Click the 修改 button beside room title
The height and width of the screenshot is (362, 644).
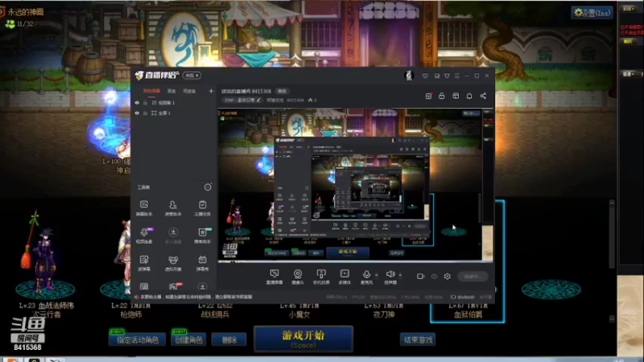(282, 91)
